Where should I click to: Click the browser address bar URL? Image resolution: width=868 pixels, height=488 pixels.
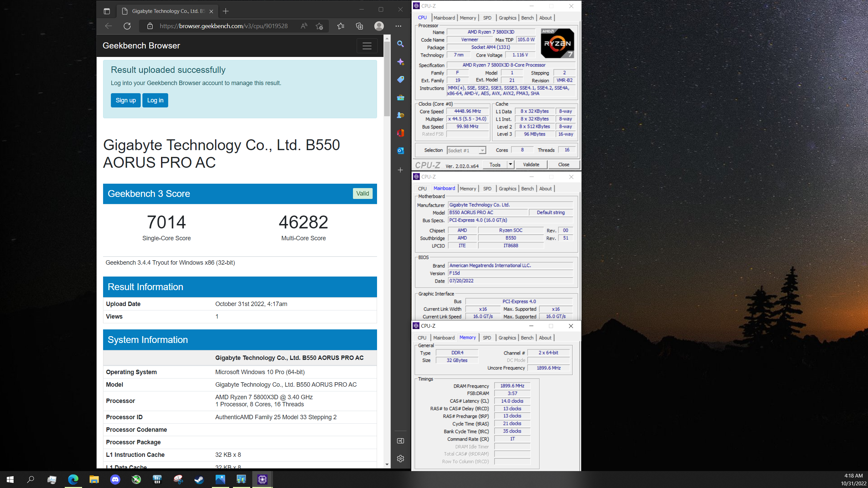click(x=223, y=26)
